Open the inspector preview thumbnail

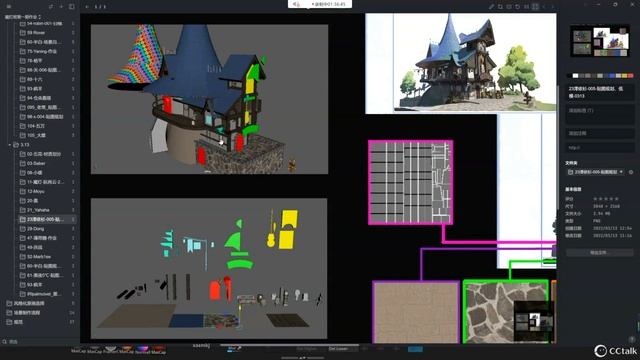[600, 41]
